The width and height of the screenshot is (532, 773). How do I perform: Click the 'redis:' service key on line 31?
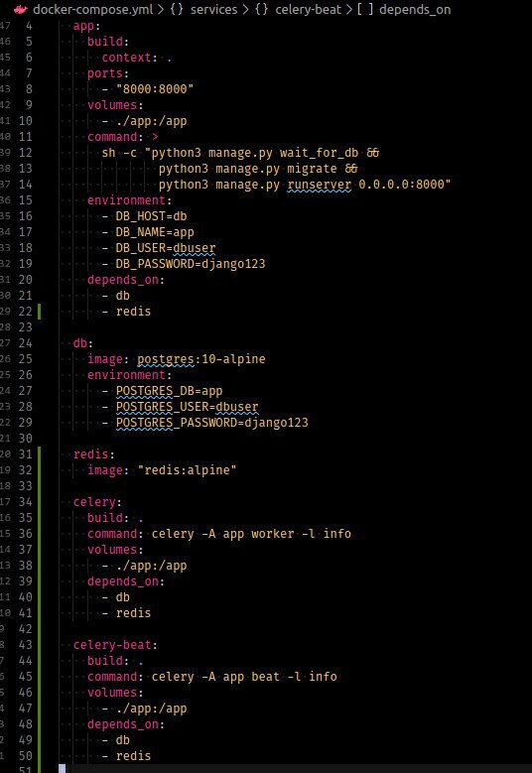(94, 453)
